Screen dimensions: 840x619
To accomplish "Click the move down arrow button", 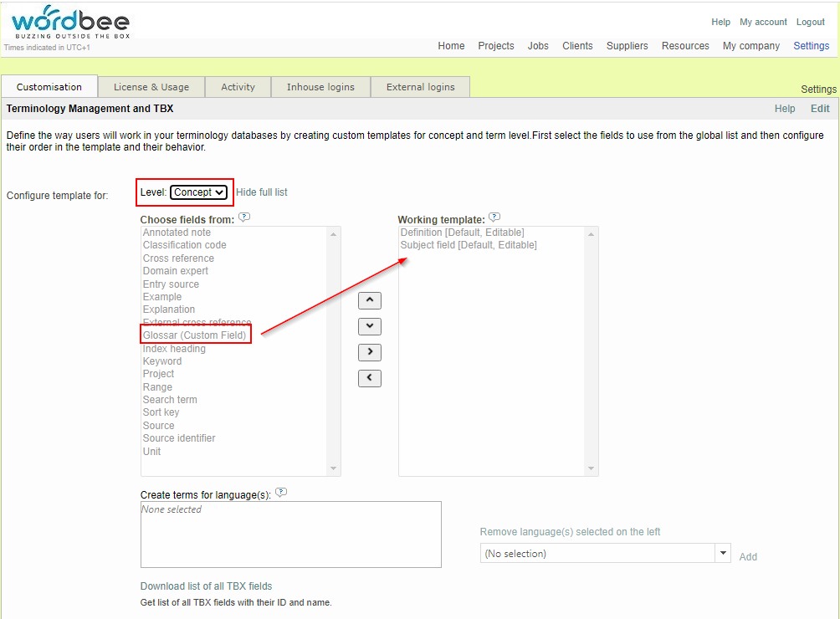I will tap(369, 326).
